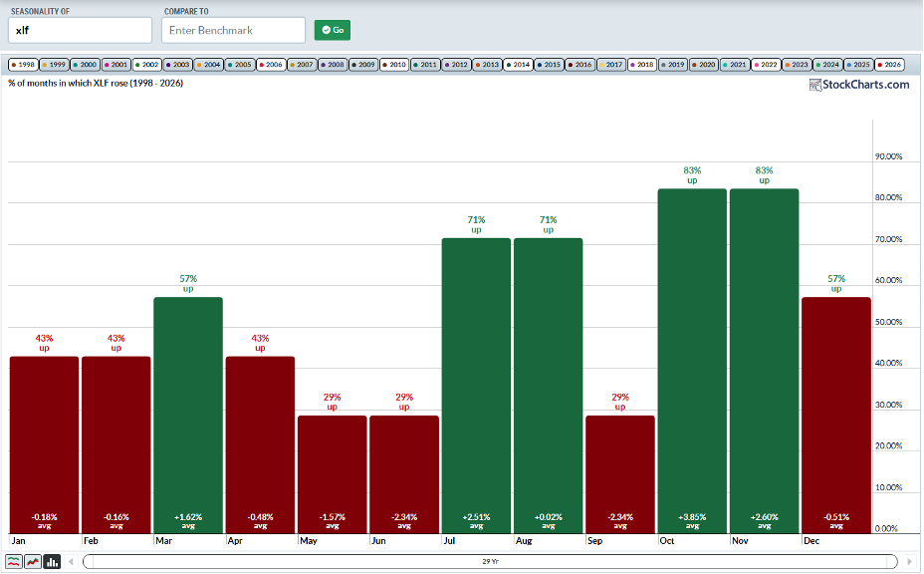
Task: Open the StockCharts.com logo link
Action: 859,85
